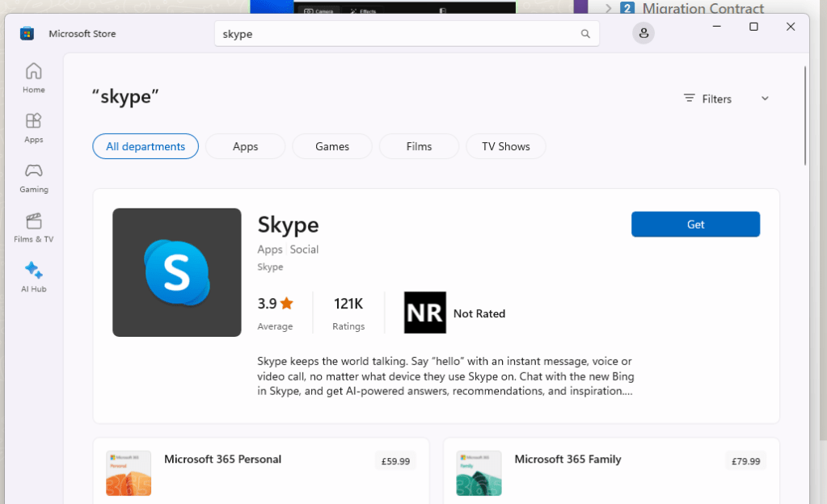Click the Filters chevron arrow
The image size is (827, 504).
click(x=765, y=99)
